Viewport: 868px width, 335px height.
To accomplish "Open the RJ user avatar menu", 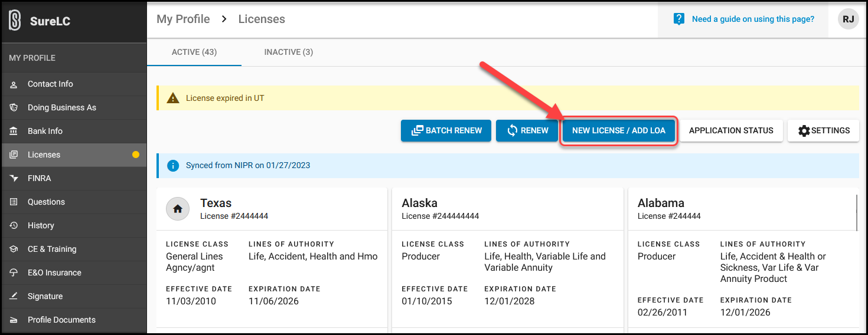I will (848, 19).
